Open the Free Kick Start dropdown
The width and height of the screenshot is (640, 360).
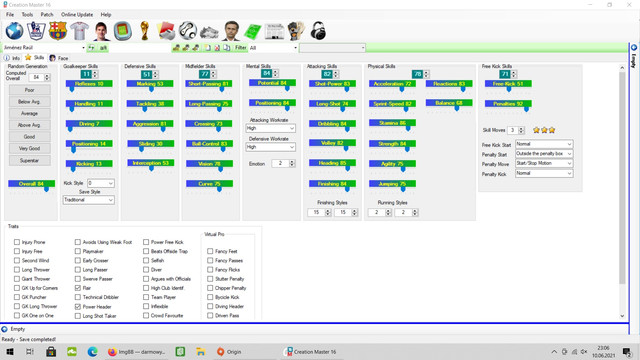point(544,144)
